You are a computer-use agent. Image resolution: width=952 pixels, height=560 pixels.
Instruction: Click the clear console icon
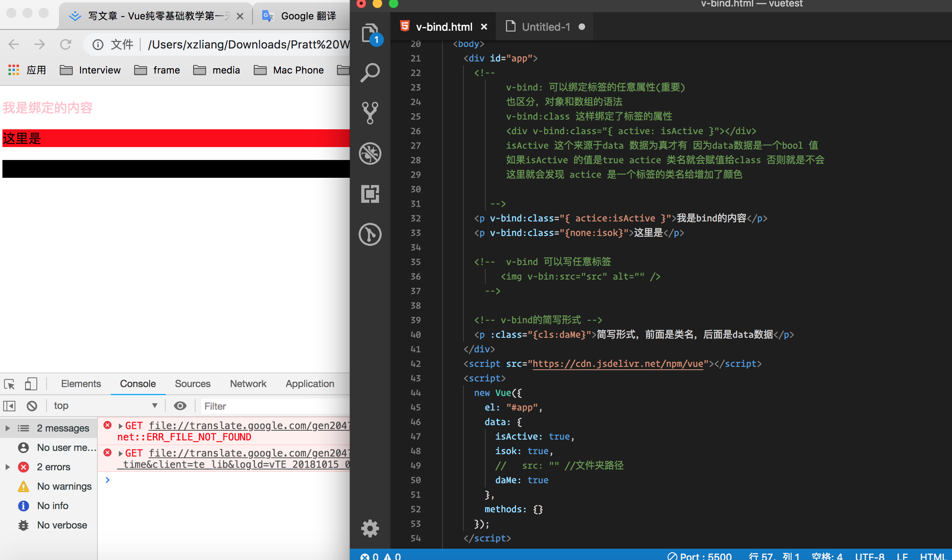32,406
